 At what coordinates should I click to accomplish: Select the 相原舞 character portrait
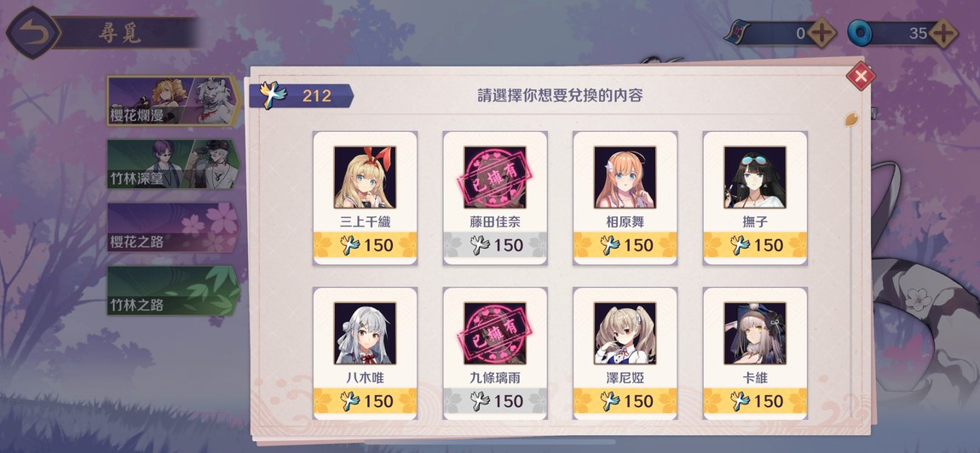625,177
